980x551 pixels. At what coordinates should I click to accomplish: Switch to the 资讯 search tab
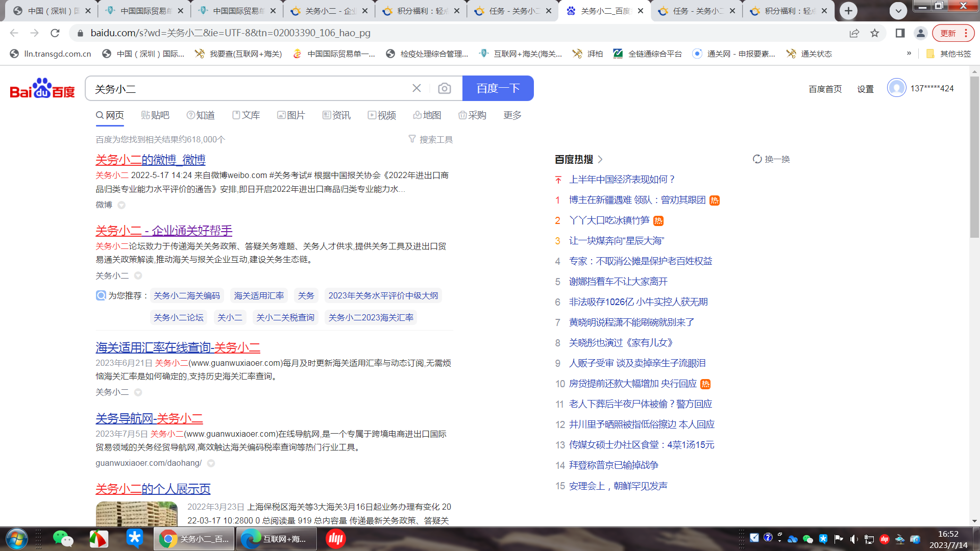pos(336,115)
